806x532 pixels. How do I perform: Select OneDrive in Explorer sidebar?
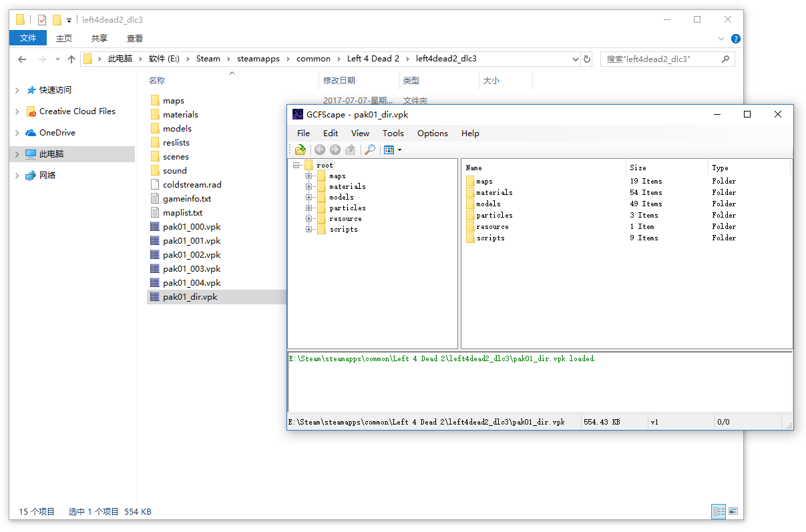coord(57,133)
